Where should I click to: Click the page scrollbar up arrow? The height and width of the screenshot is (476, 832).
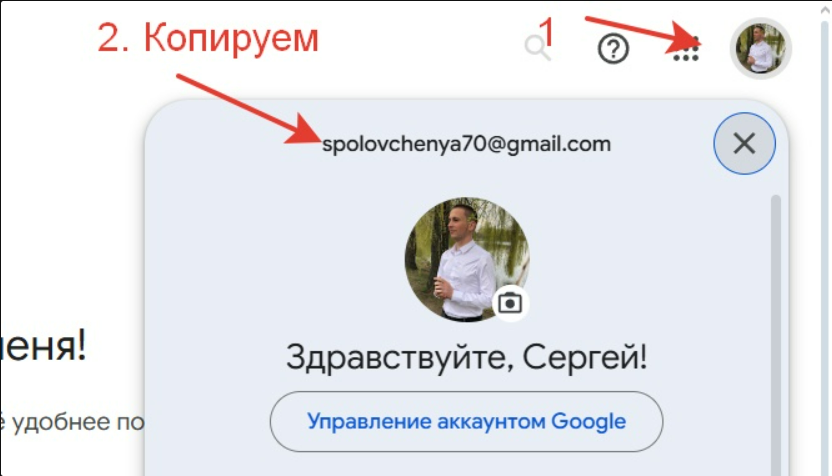(826, 11)
